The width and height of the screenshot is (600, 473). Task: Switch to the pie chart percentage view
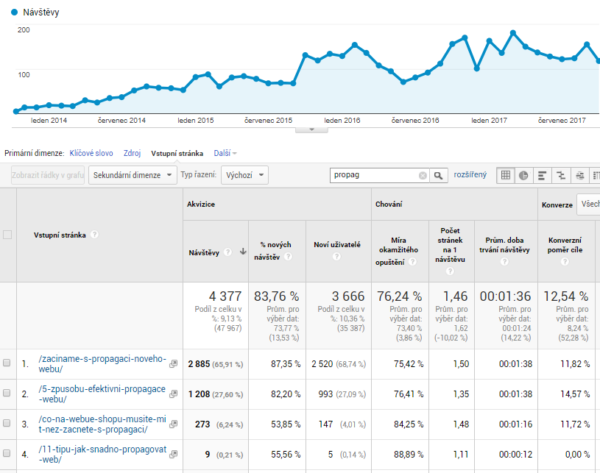524,175
